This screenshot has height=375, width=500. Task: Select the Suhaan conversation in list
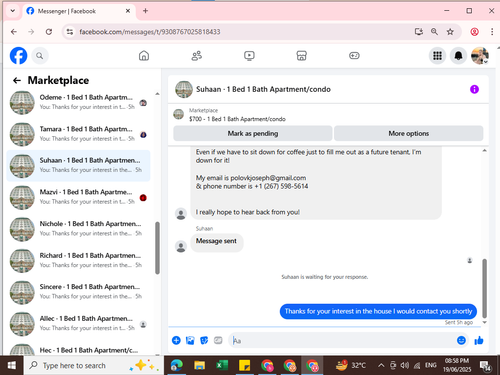point(78,166)
